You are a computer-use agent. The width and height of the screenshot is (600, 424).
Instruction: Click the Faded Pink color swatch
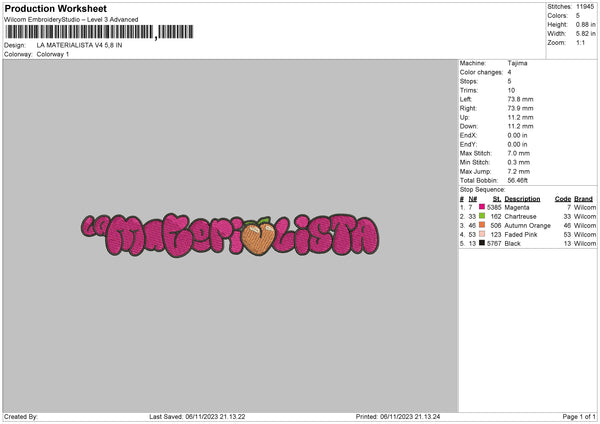pyautogui.click(x=482, y=234)
